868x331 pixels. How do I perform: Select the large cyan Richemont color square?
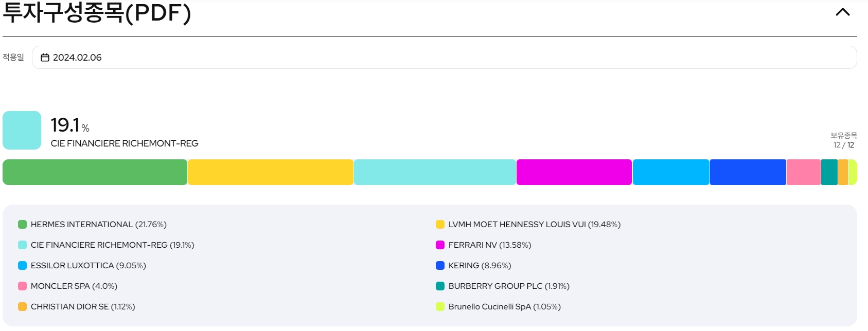(x=22, y=130)
